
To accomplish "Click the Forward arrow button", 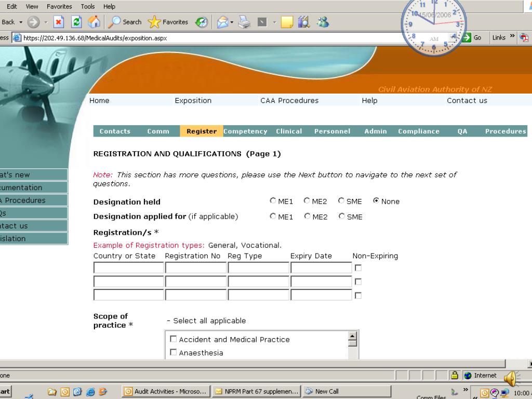I will pyautogui.click(x=33, y=22).
